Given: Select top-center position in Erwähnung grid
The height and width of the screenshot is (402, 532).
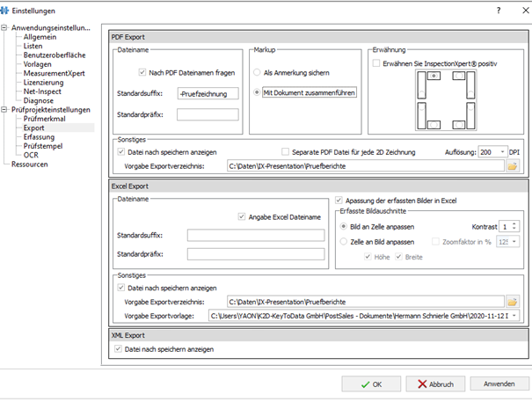Looking at the screenshot, I should tap(432, 77).
